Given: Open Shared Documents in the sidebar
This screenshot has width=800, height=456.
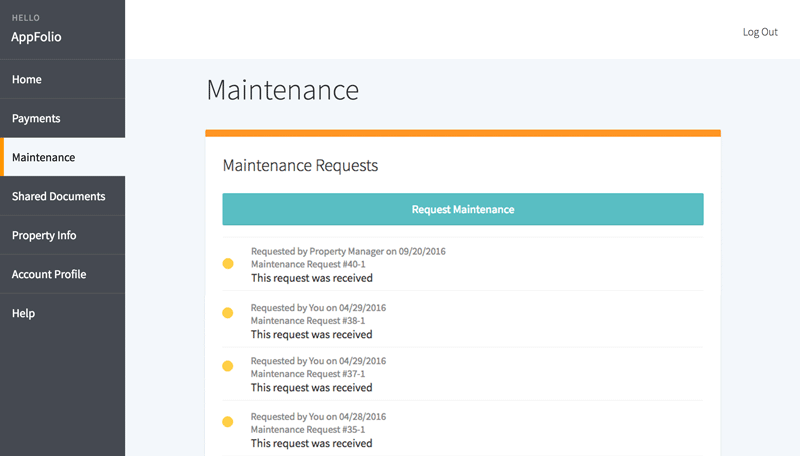Looking at the screenshot, I should (x=62, y=196).
